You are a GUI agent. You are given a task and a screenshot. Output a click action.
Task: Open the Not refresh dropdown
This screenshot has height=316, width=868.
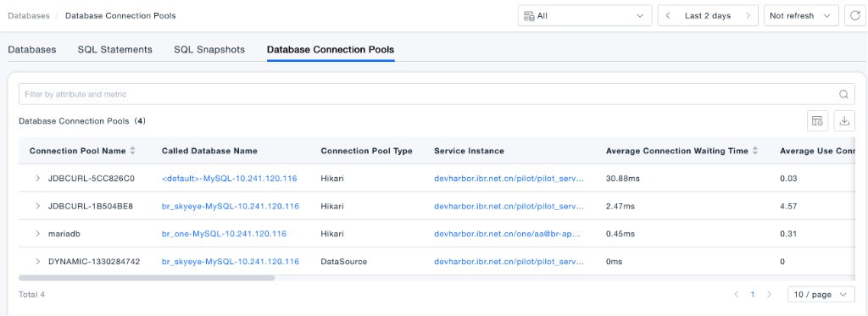tap(801, 16)
